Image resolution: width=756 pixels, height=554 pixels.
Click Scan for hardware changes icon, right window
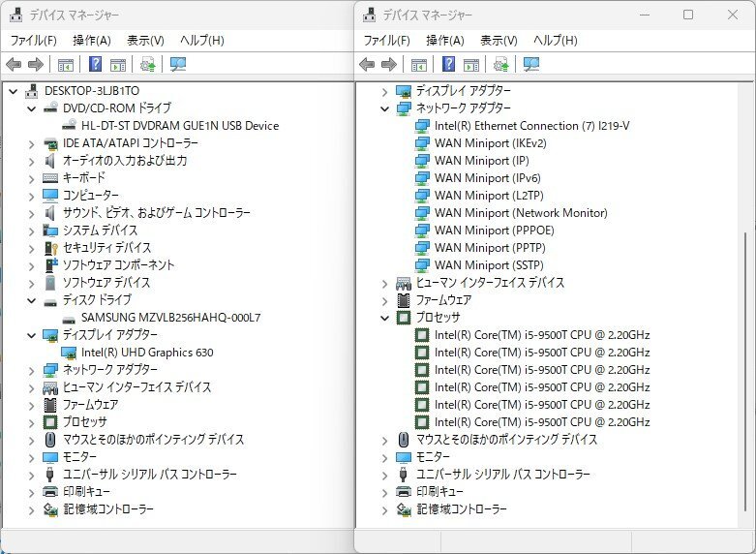tap(531, 64)
